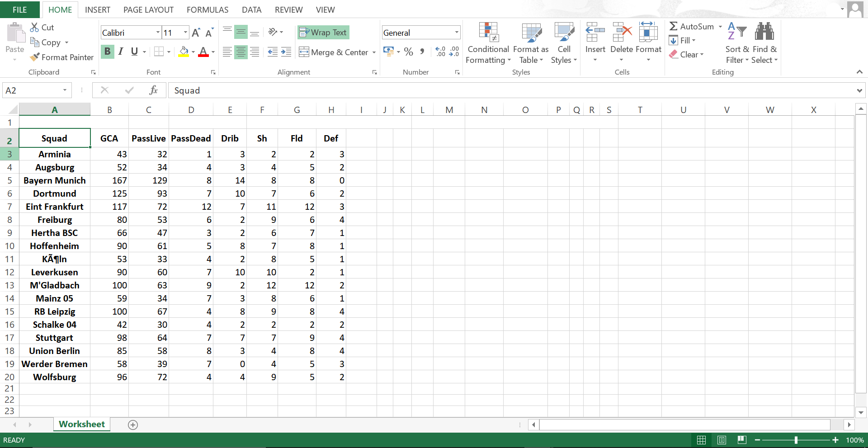The width and height of the screenshot is (868, 448).
Task: Expand the Merge & Center dropdown arrow
Action: (x=374, y=52)
